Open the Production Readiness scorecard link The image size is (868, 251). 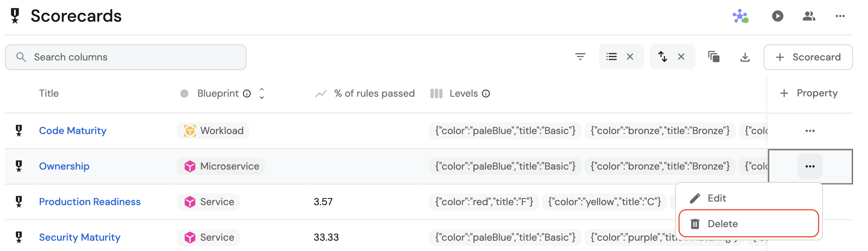(x=89, y=202)
